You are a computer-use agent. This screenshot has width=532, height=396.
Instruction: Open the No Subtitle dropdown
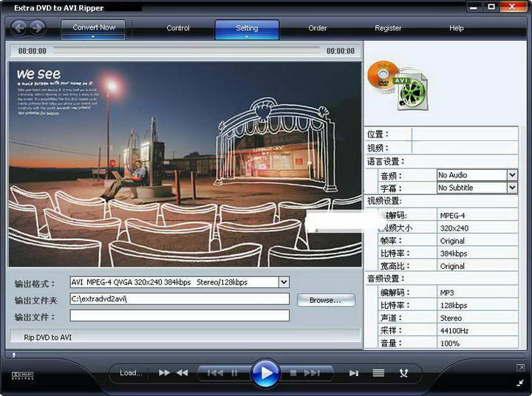click(512, 188)
